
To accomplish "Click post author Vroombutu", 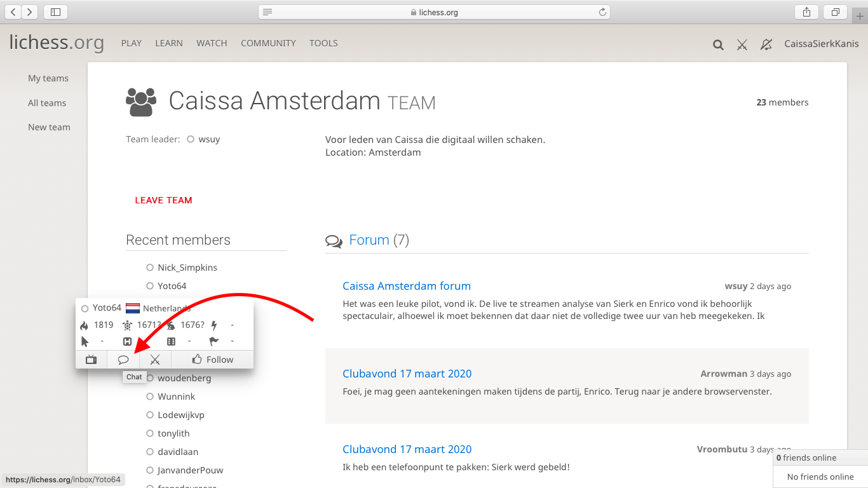I will tap(722, 449).
